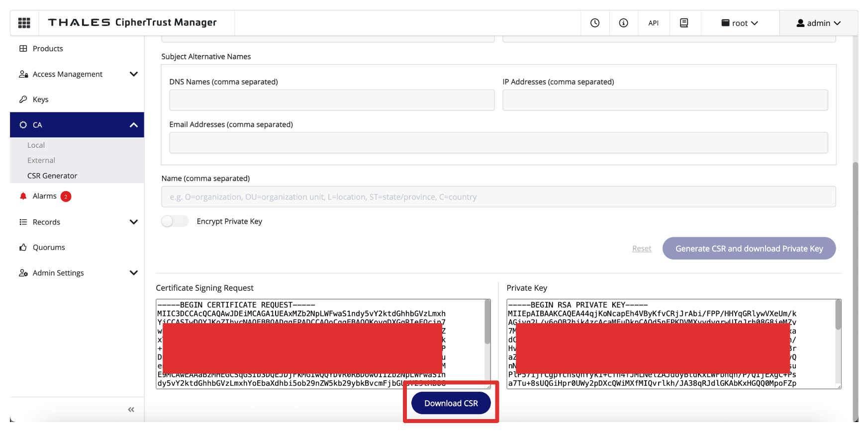The image size is (868, 432).
Task: Select External under CA
Action: click(x=41, y=160)
